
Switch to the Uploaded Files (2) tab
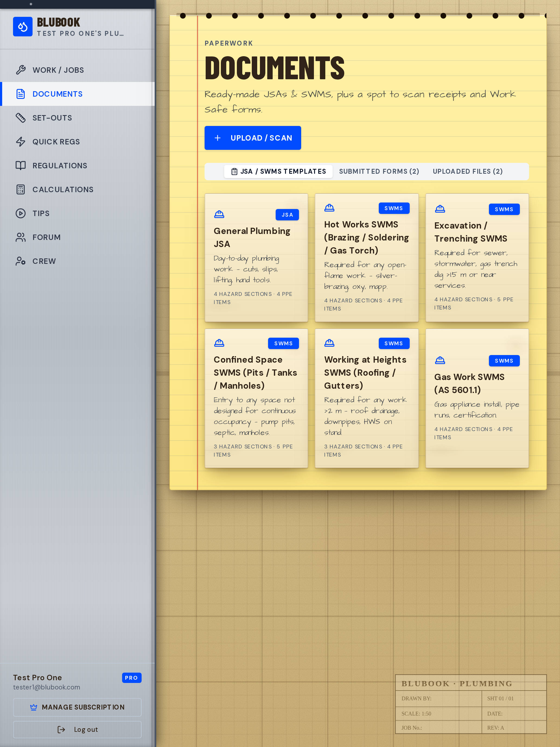(x=467, y=172)
